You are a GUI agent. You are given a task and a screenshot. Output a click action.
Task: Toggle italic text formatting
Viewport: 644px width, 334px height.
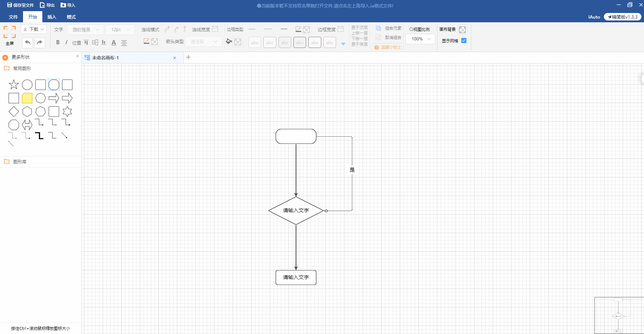pos(66,42)
